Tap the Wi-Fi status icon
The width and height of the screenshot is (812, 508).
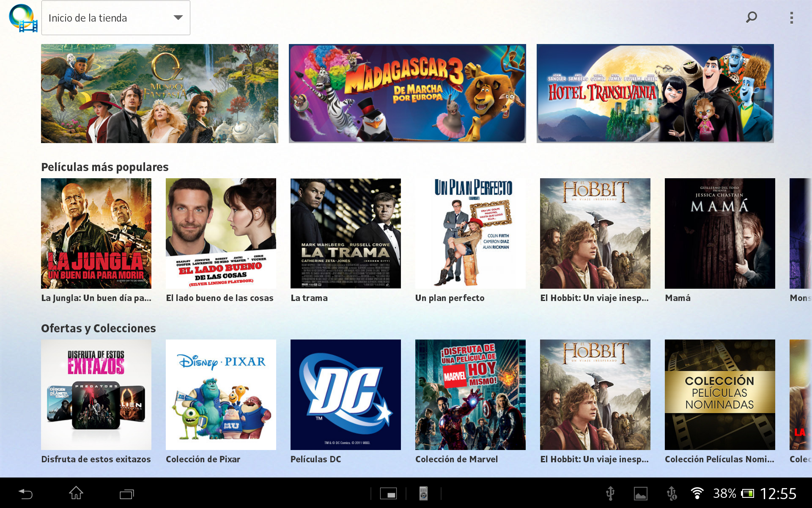coord(697,493)
